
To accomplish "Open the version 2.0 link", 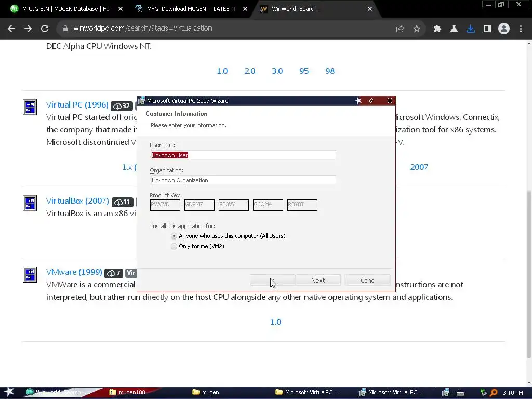I will 250,71.
